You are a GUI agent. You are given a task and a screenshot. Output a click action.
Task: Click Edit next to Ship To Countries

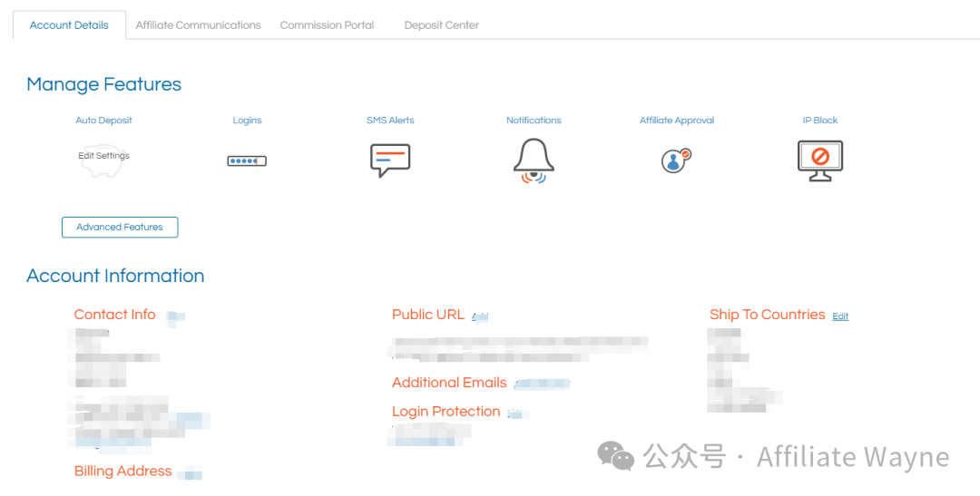pyautogui.click(x=840, y=316)
